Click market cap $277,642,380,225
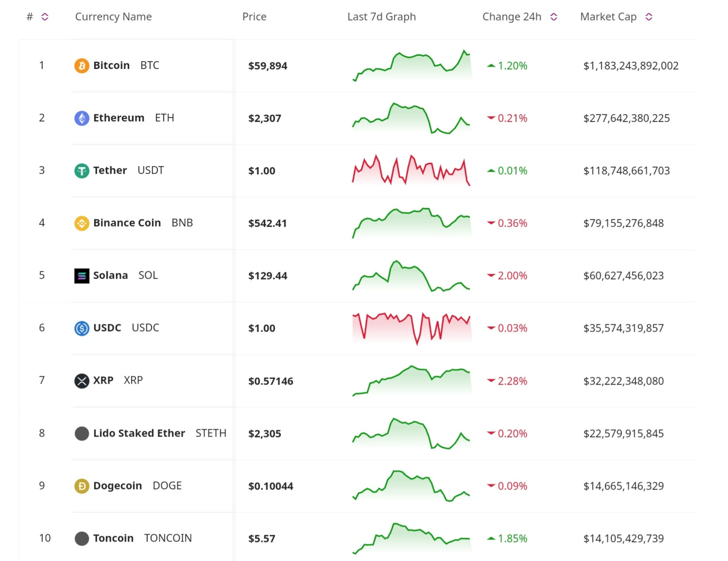This screenshot has height=561, width=728. coord(626,118)
